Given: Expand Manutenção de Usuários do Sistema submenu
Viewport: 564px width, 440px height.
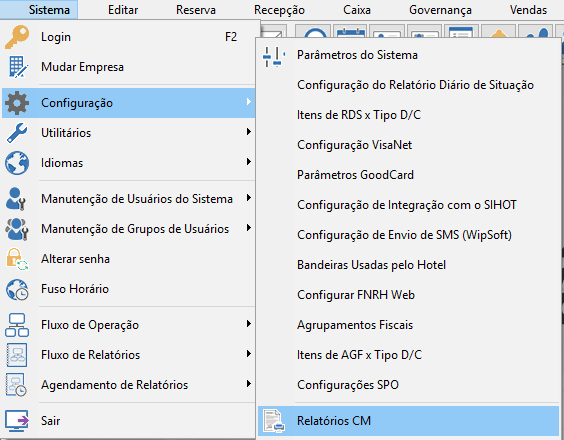Looking at the screenshot, I should pyautogui.click(x=249, y=198).
